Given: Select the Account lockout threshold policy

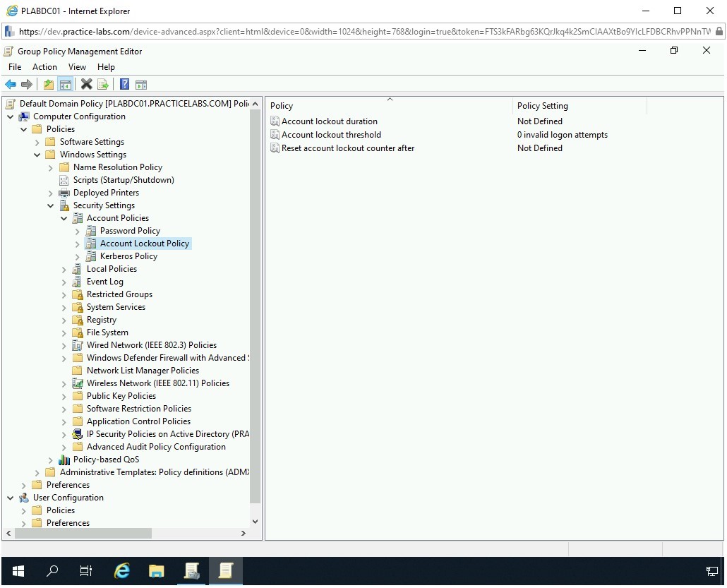Looking at the screenshot, I should pyautogui.click(x=331, y=135).
